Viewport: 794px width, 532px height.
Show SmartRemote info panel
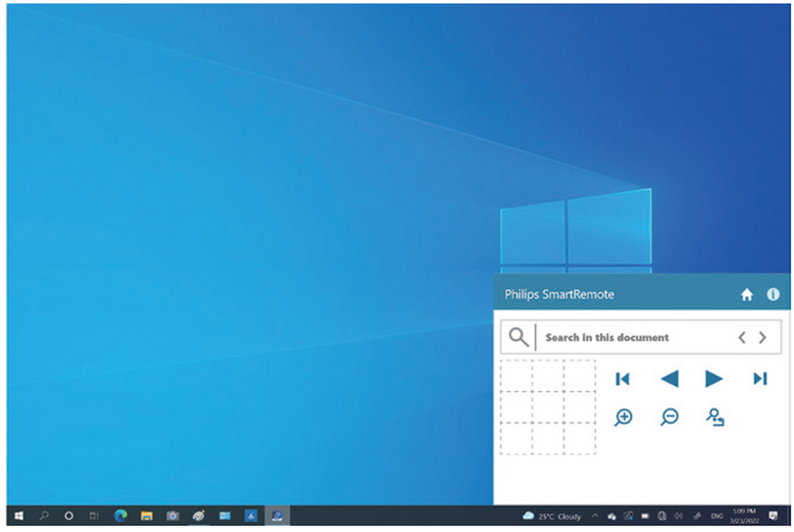tap(772, 294)
